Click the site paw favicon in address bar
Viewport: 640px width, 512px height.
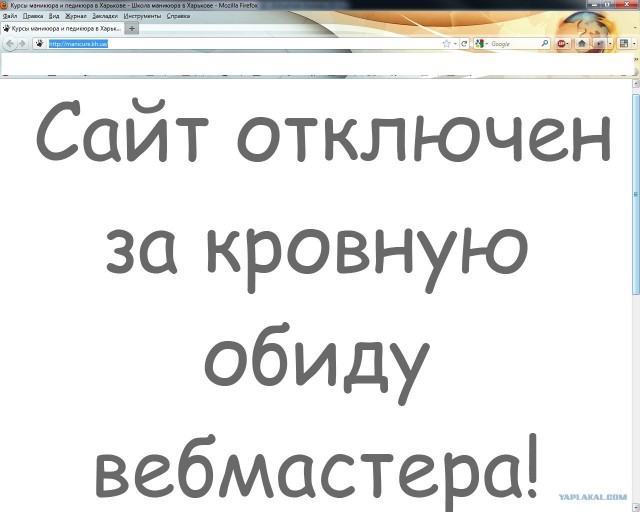tap(39, 43)
